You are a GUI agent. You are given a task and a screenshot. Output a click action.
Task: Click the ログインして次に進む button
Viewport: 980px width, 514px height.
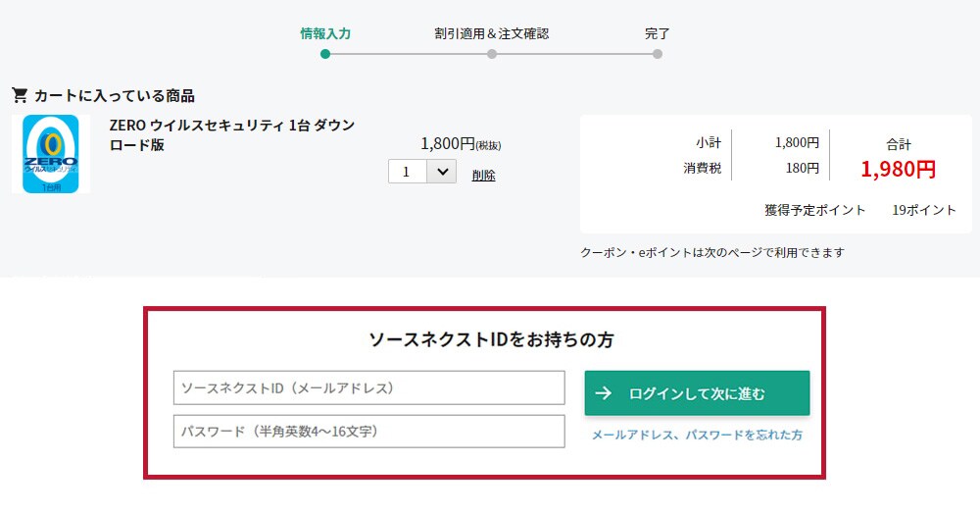click(697, 393)
